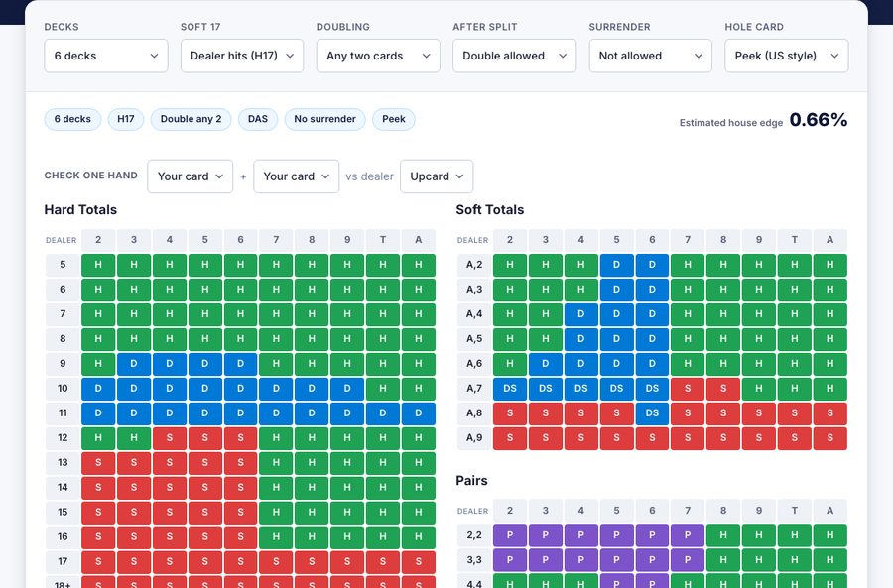Expand the Doubling dropdown, Any two cards

point(378,56)
